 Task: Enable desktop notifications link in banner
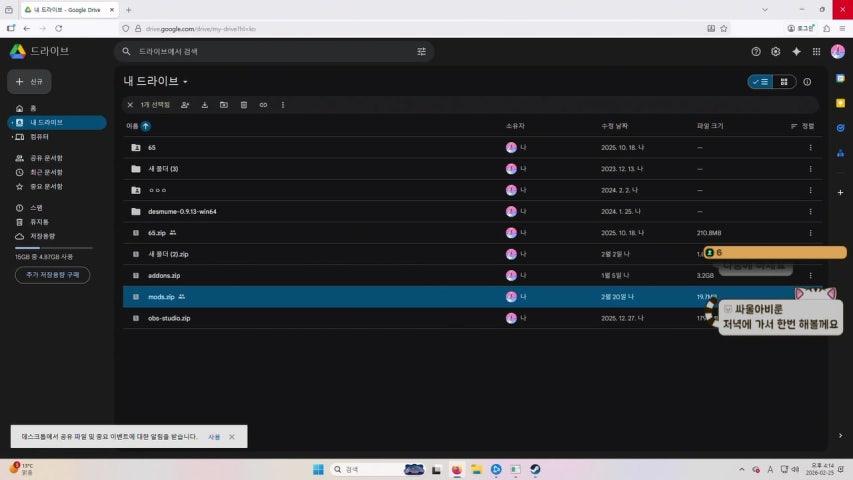(214, 437)
